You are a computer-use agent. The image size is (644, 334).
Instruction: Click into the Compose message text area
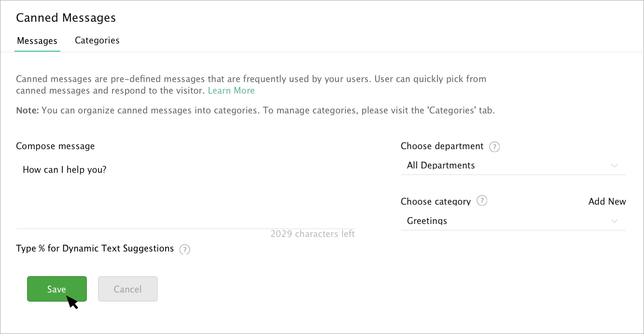tap(185, 193)
